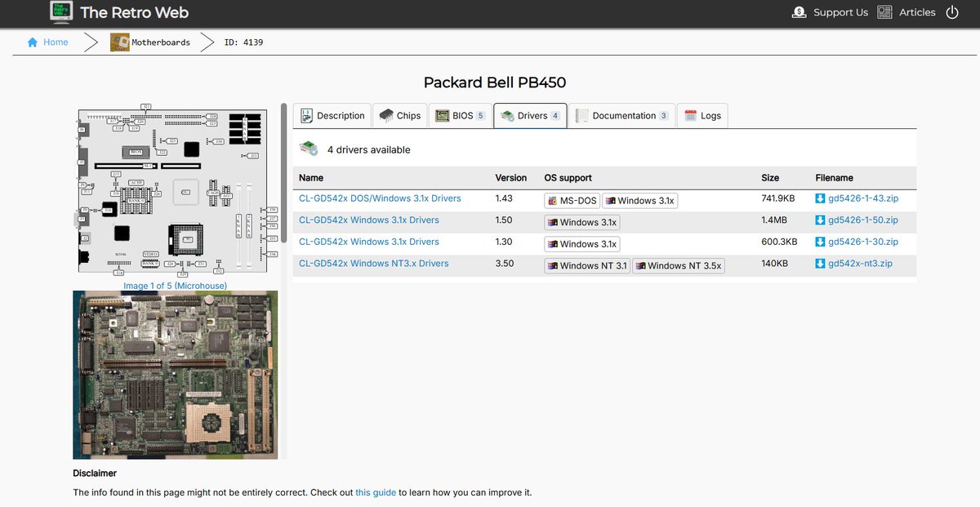This screenshot has height=507, width=980.
Task: Click the Size column header
Action: tap(770, 178)
